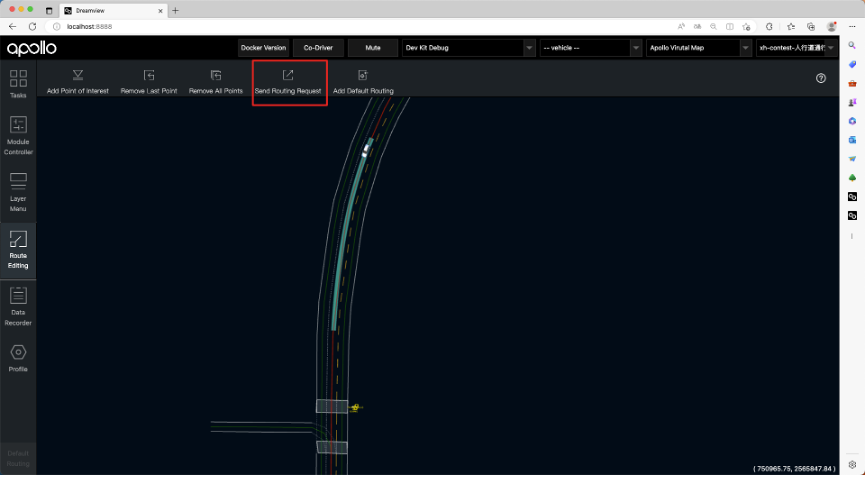Click the upper crosswalk on the road
The width and height of the screenshot is (866, 477).
332,406
